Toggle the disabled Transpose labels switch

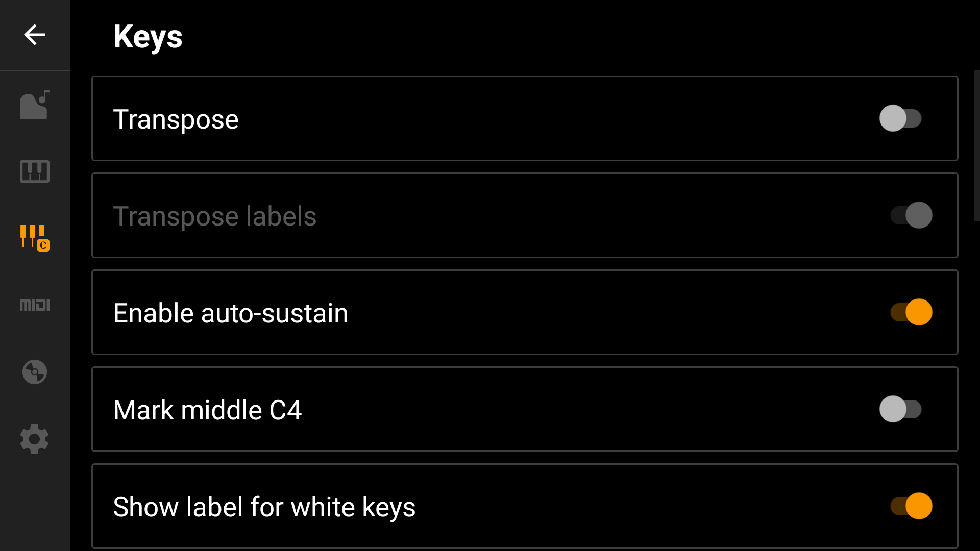[x=911, y=215]
